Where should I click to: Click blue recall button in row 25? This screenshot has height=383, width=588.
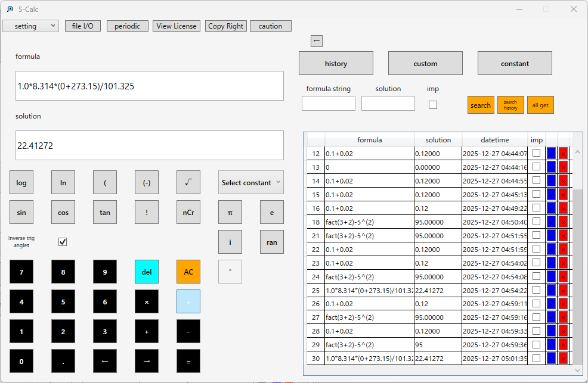click(x=551, y=290)
